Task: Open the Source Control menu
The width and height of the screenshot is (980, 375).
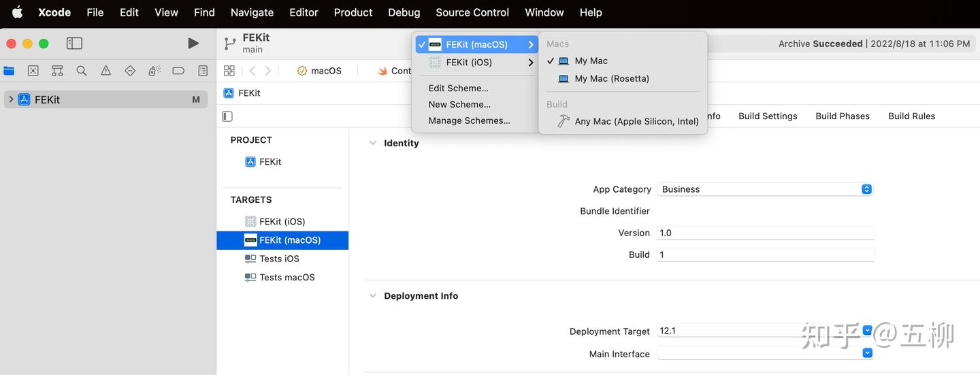Action: 472,12
